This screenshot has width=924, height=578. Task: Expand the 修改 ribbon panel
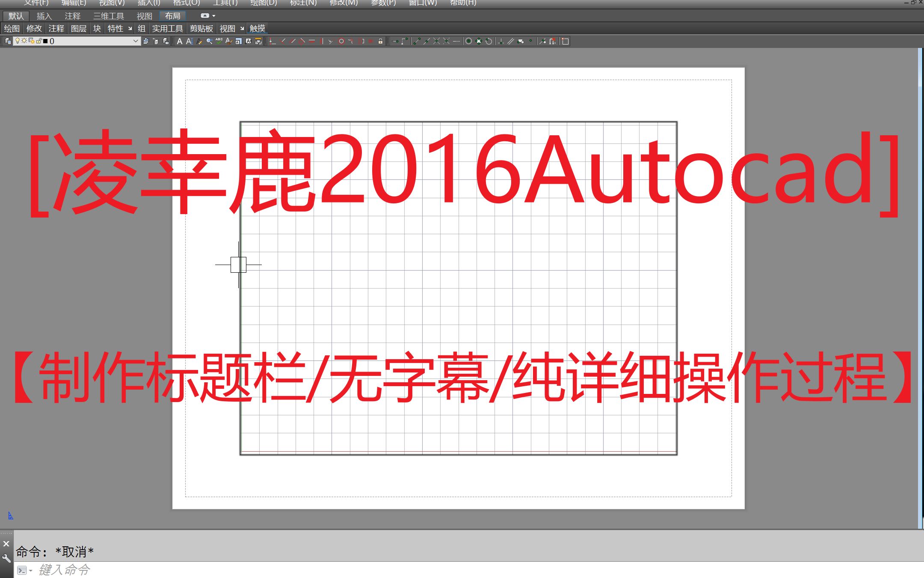(34, 29)
